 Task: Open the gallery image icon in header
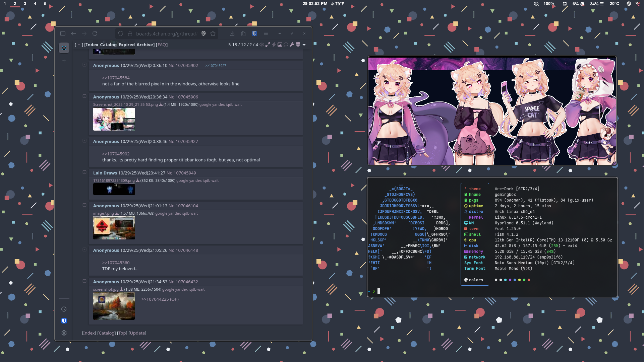point(280,45)
